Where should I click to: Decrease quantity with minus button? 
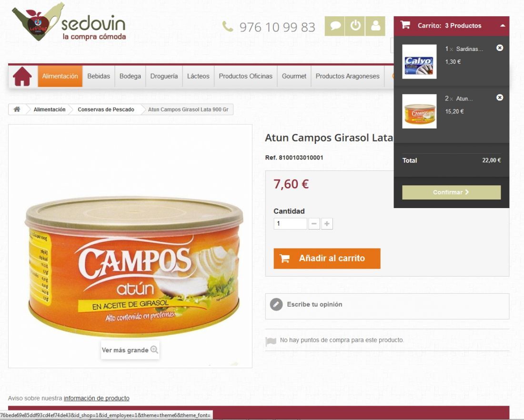pos(314,223)
